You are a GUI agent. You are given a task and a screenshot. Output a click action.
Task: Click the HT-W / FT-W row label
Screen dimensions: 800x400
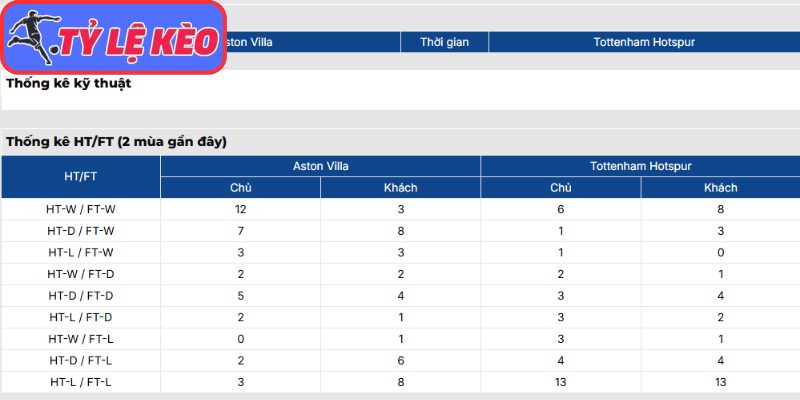(81, 209)
